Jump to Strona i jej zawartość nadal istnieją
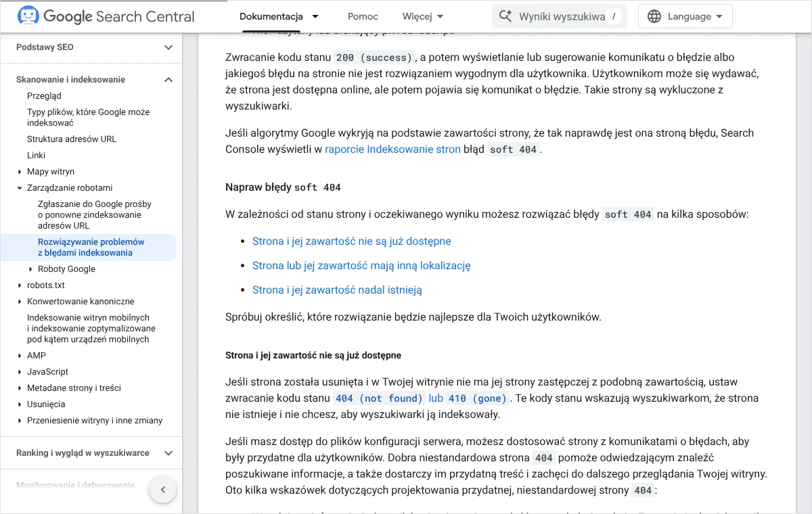This screenshot has width=812, height=514. 337,290
